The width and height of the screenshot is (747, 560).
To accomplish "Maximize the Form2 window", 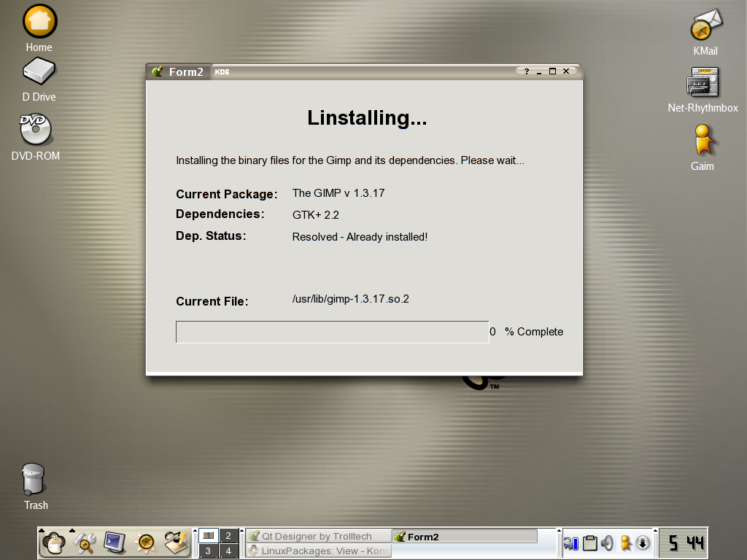I will point(553,71).
